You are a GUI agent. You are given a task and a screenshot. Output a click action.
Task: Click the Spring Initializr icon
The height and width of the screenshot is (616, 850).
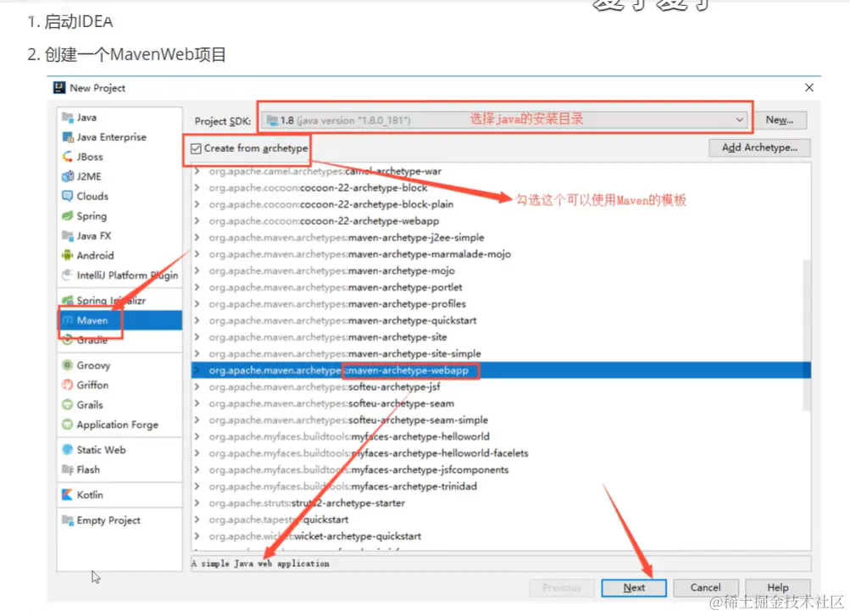pos(68,300)
